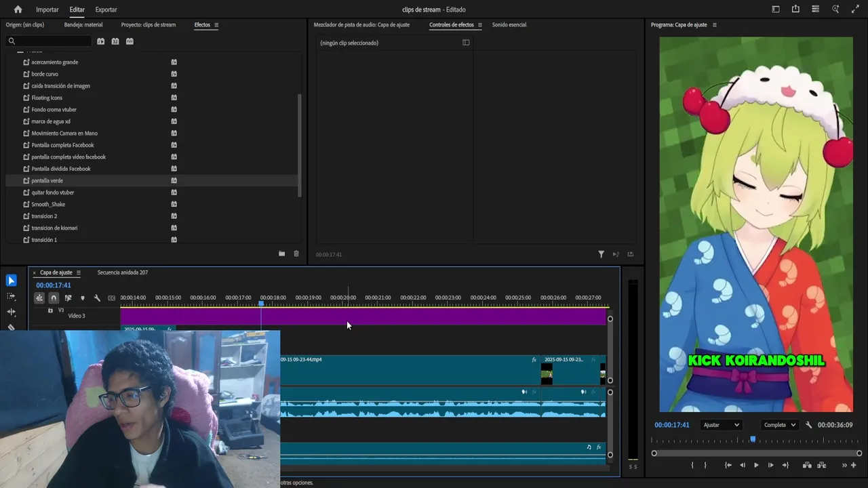Toggle show/hide timeline view in Effect Controls

[x=466, y=42]
